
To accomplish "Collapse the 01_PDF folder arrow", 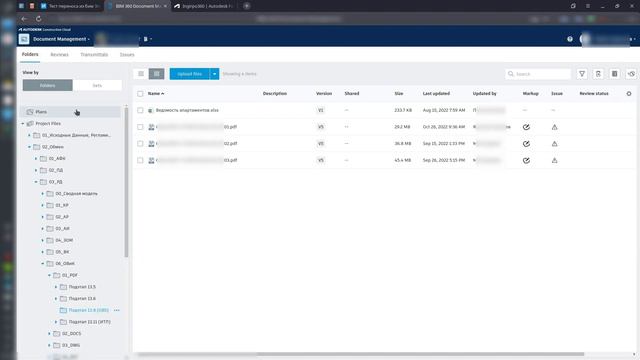I will [49, 275].
